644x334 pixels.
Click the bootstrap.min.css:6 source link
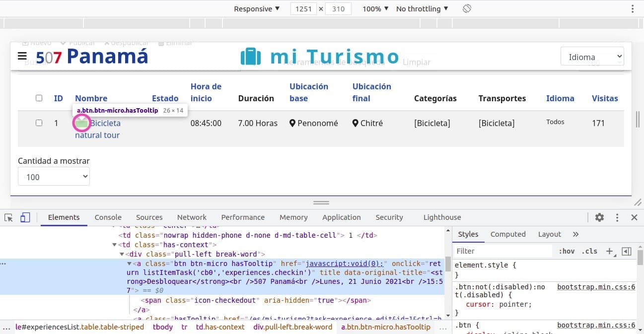pos(596,287)
